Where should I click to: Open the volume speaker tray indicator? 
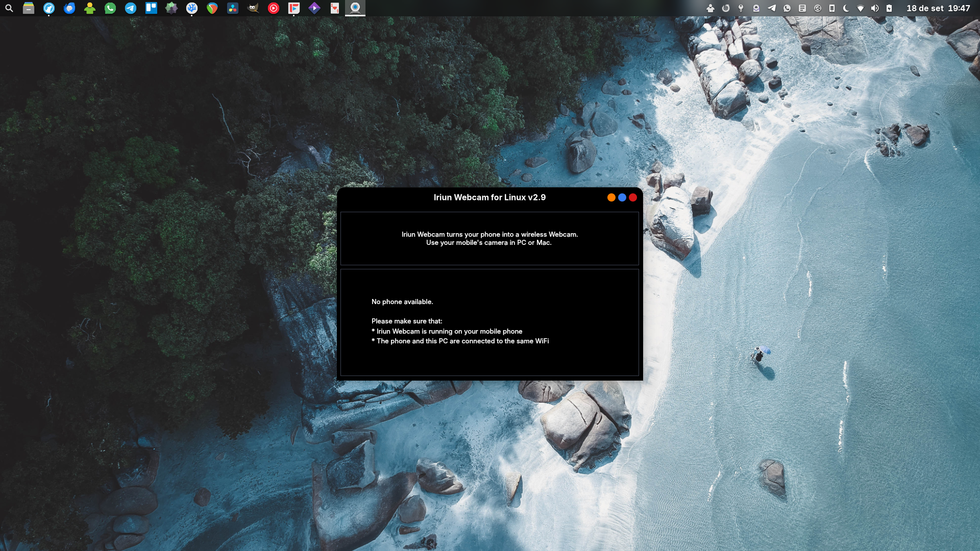tap(875, 8)
